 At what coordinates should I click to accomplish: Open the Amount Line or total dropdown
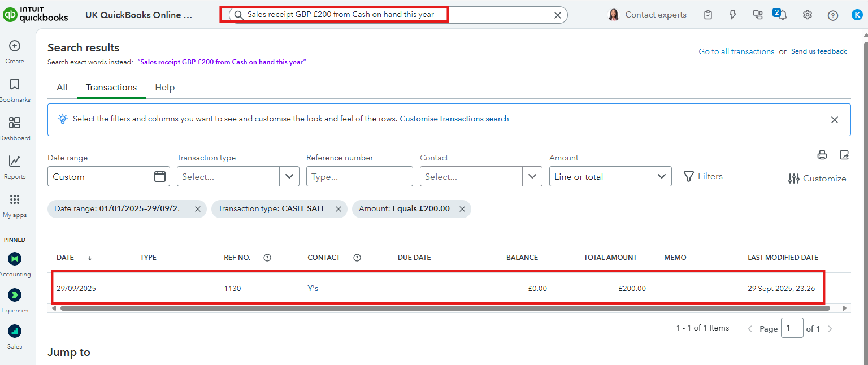click(610, 176)
